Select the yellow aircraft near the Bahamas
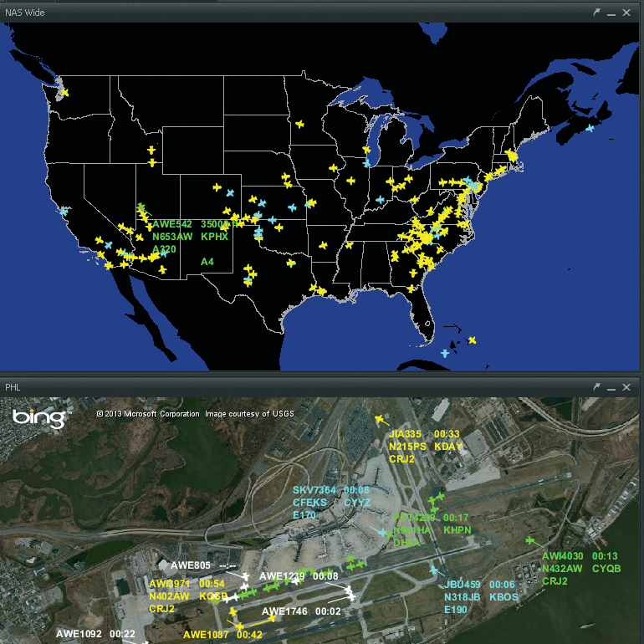 point(473,340)
